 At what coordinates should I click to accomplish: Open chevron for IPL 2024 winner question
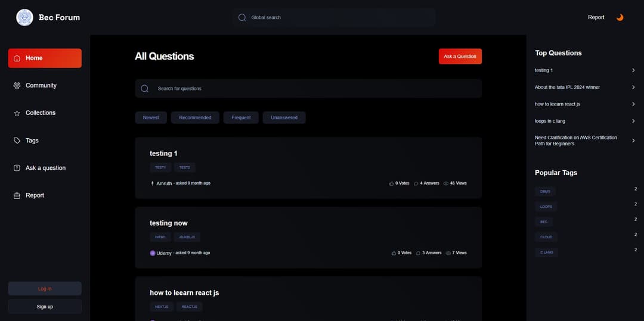point(633,88)
